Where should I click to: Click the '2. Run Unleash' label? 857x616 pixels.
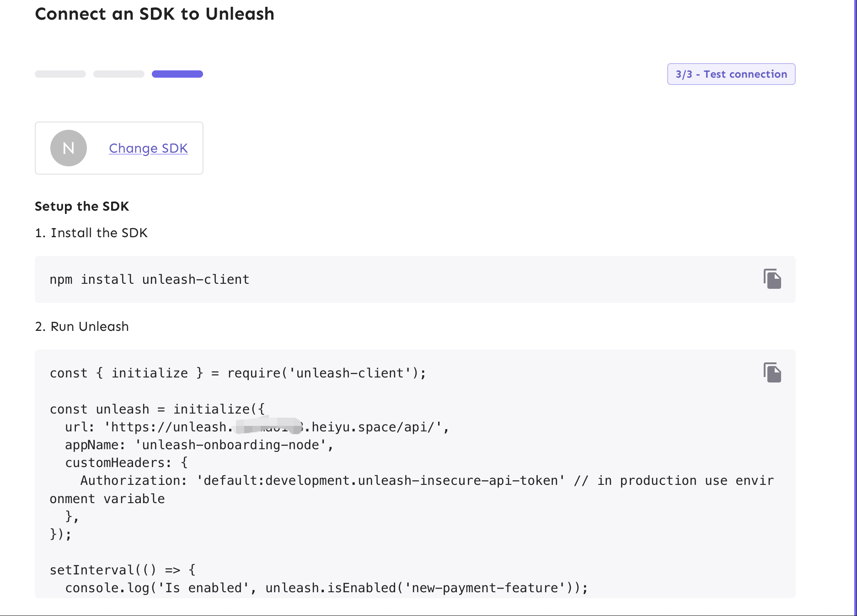pos(82,326)
